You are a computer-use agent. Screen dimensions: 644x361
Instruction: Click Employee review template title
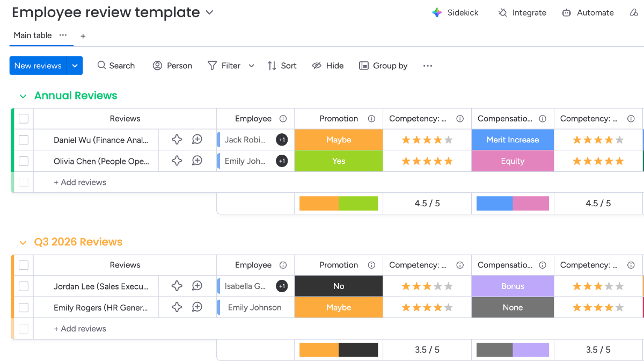coord(106,12)
